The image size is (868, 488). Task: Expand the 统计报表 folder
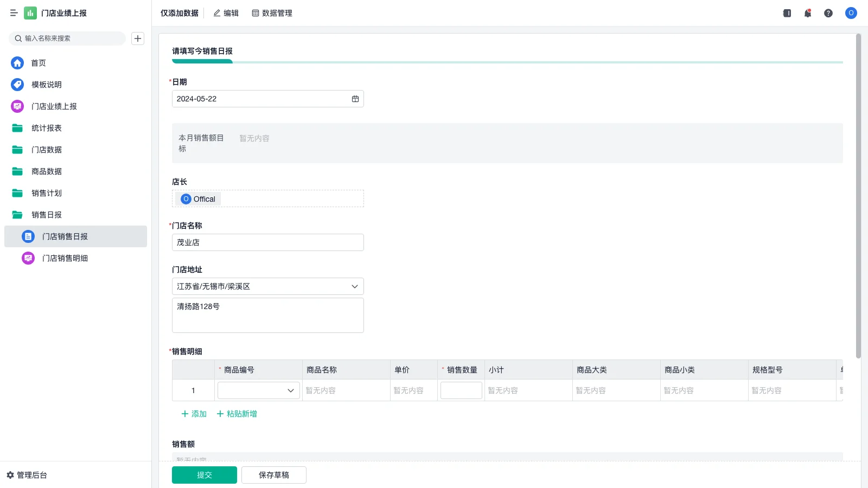pyautogui.click(x=46, y=128)
